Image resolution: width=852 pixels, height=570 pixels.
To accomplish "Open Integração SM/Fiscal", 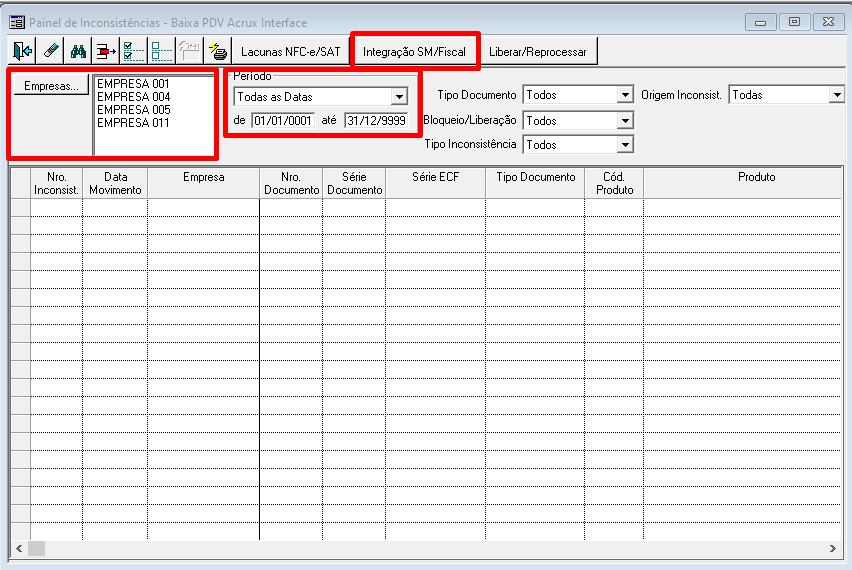I will [415, 52].
